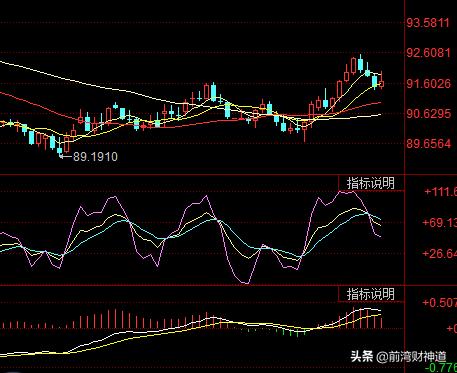Select the 91.6026 price axis label
457x373 pixels.
click(428, 83)
